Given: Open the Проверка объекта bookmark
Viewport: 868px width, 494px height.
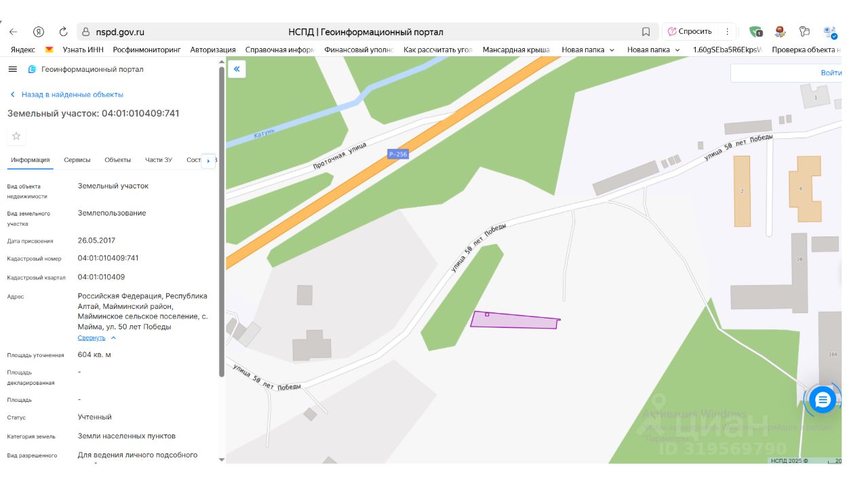Looking at the screenshot, I should click(x=806, y=49).
